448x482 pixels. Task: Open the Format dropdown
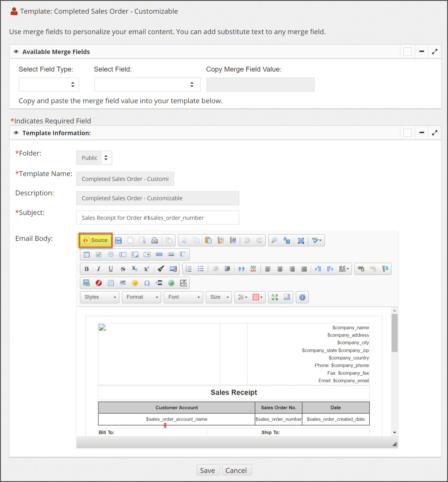pos(142,297)
